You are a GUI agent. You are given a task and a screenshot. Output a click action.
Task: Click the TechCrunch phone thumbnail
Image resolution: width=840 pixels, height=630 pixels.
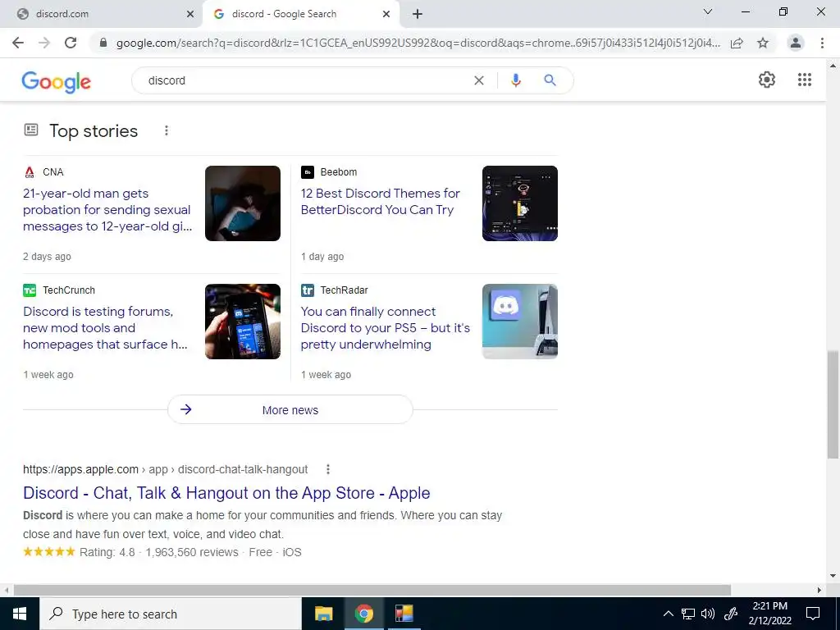coord(243,322)
